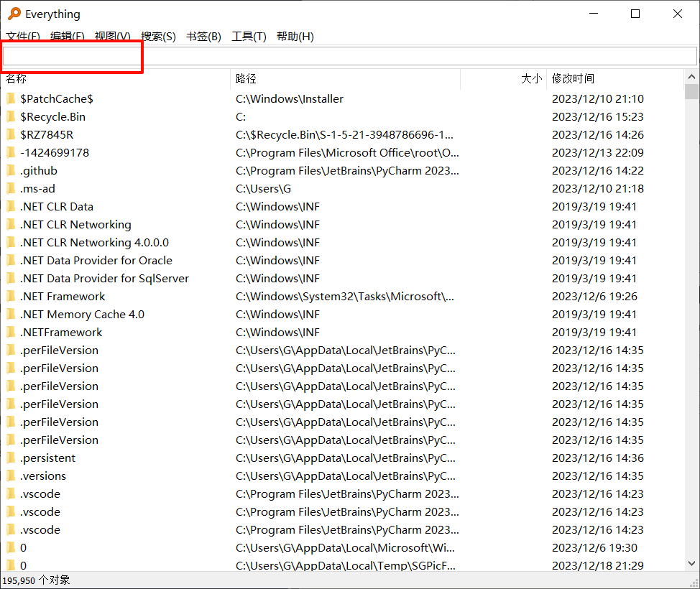Maximize the Everything window

tap(635, 14)
